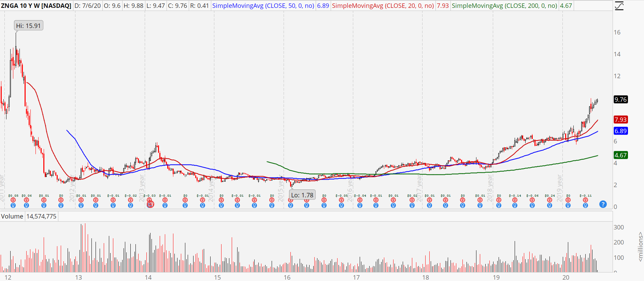Select the blue lightbulb icon under $0.06
Image resolution: width=644 pixels, height=281 pixels.
pyautogui.click(x=26, y=205)
